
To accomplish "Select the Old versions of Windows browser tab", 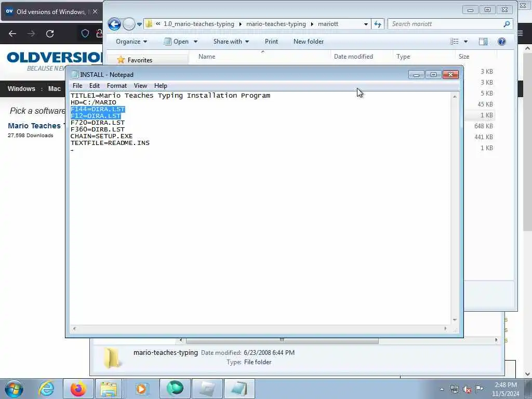I will click(52, 11).
